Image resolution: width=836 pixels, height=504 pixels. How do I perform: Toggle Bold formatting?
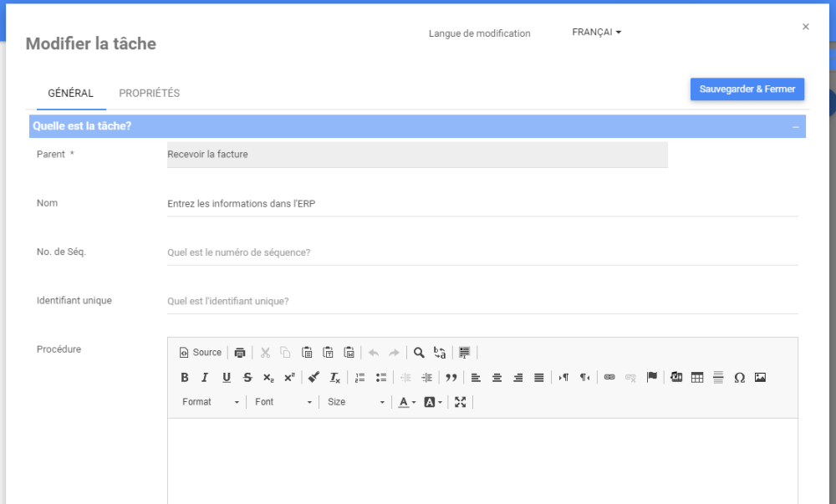pos(185,377)
